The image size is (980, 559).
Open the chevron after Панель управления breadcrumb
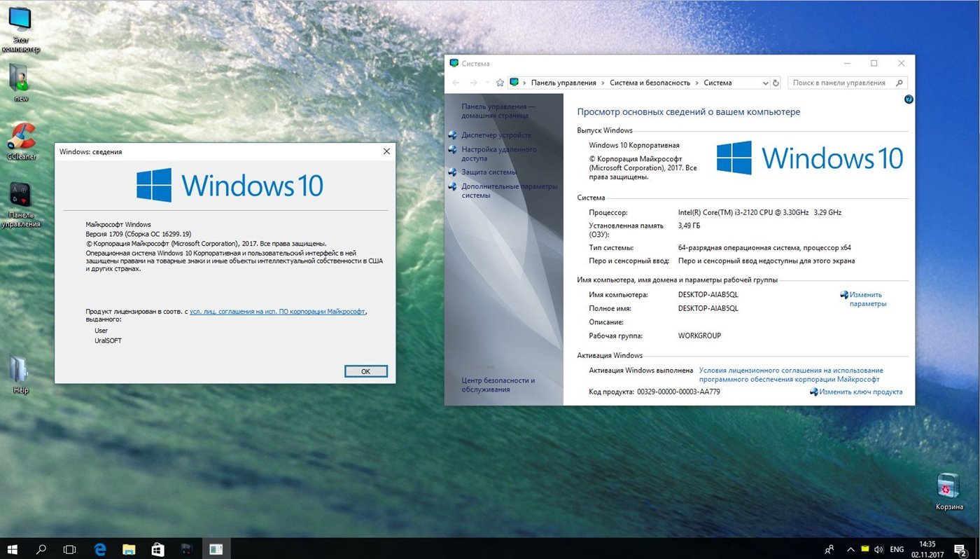click(x=603, y=83)
